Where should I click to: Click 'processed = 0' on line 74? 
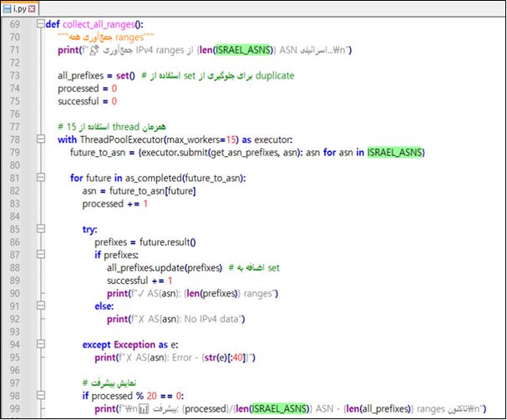tap(88, 89)
